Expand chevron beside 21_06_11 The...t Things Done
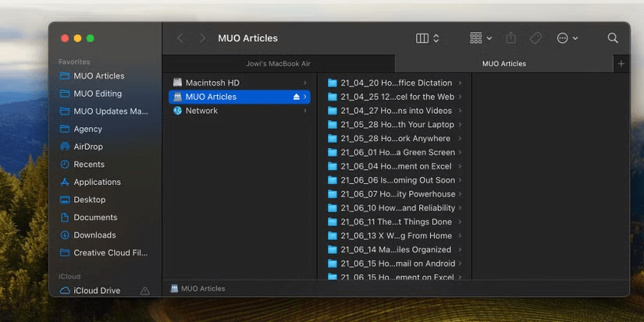The height and width of the screenshot is (322, 644). pos(460,222)
